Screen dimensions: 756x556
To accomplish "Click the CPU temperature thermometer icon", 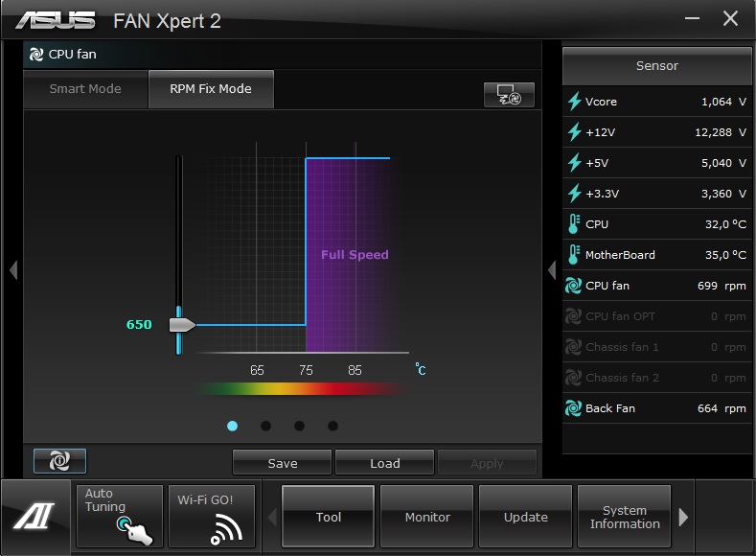I will 573,224.
